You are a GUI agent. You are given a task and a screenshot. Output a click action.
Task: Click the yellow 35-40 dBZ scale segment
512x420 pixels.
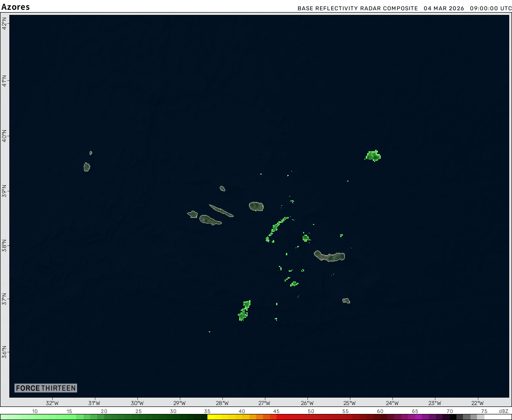(224, 417)
